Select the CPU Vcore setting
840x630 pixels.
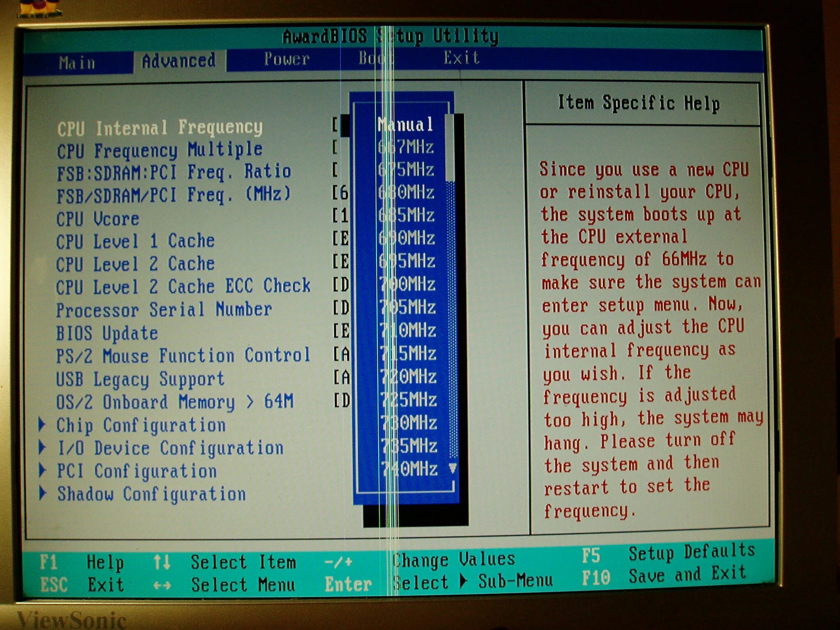[98, 219]
